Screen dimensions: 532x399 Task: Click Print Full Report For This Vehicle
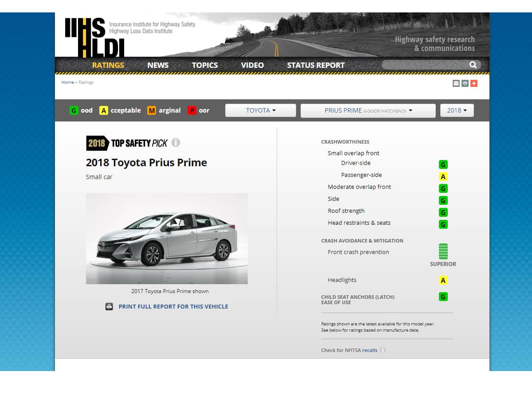coord(173,306)
